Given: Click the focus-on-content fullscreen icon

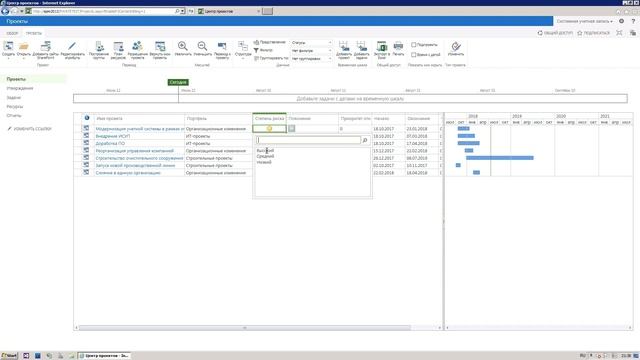Looking at the screenshot, I should coord(620,33).
